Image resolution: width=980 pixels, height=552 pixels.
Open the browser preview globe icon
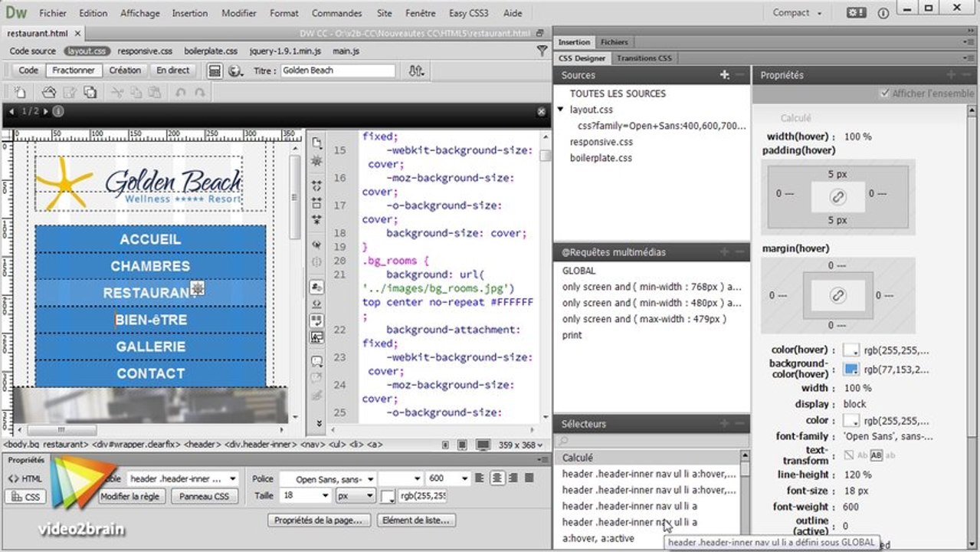tap(235, 71)
